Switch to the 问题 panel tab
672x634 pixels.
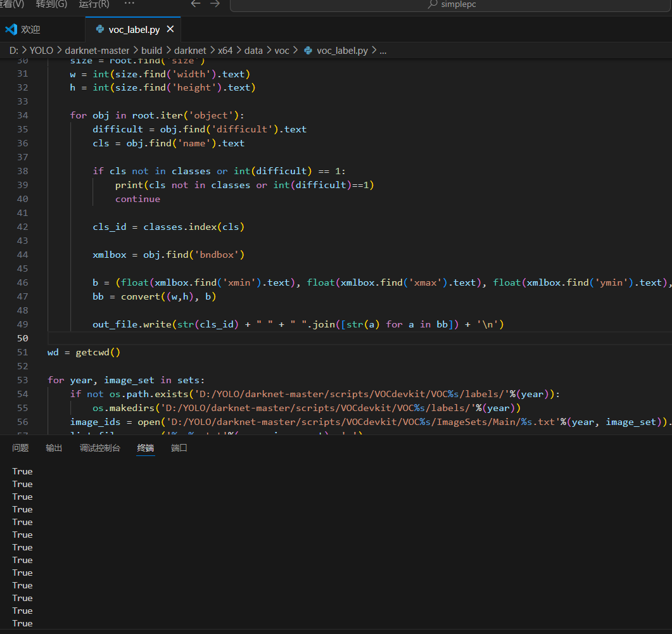pyautogui.click(x=20, y=448)
